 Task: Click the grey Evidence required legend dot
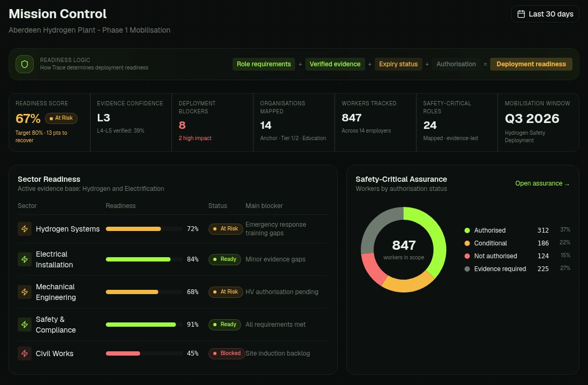(x=467, y=269)
